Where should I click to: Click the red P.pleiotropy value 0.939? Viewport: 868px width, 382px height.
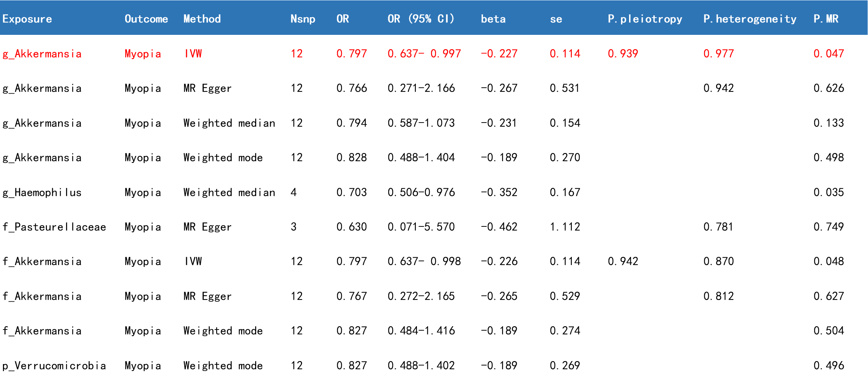(x=622, y=54)
